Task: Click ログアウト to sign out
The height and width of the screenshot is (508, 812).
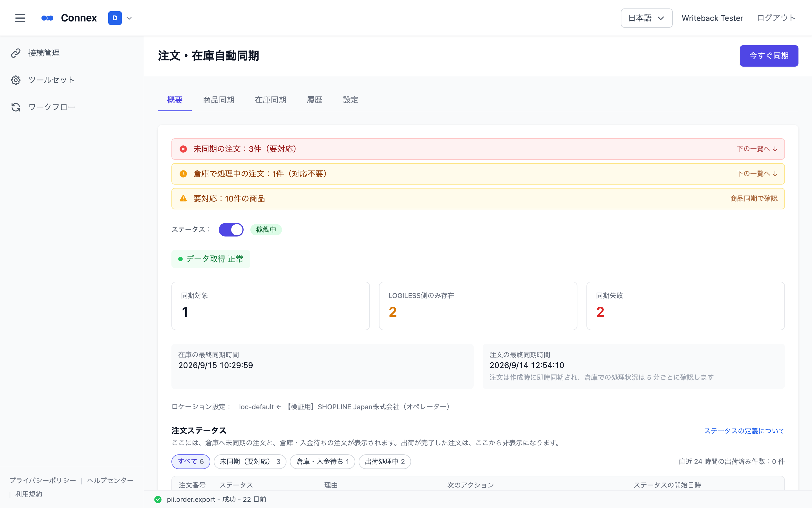Action: 776,18
